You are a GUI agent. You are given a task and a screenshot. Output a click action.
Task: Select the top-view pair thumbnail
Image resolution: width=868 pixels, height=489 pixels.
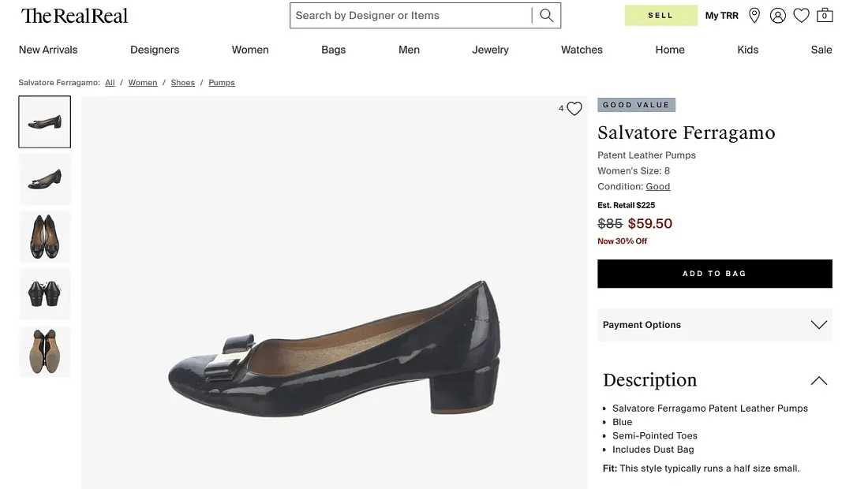click(45, 237)
